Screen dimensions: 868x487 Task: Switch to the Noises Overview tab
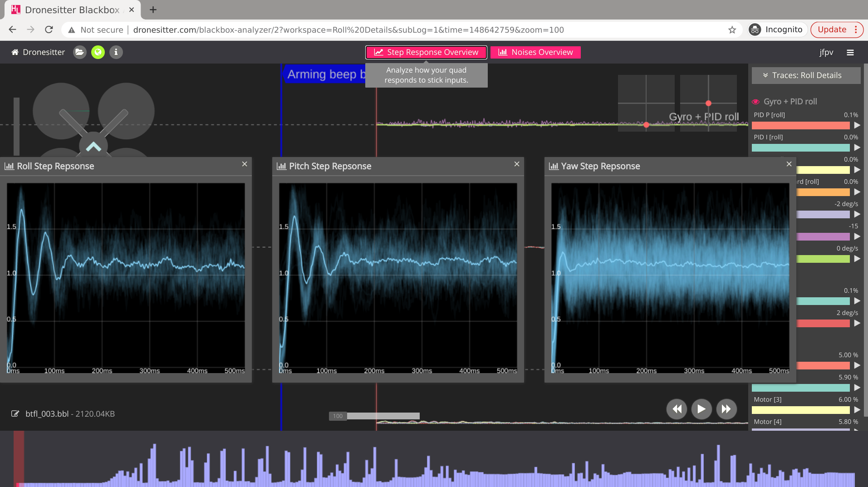[x=535, y=52]
